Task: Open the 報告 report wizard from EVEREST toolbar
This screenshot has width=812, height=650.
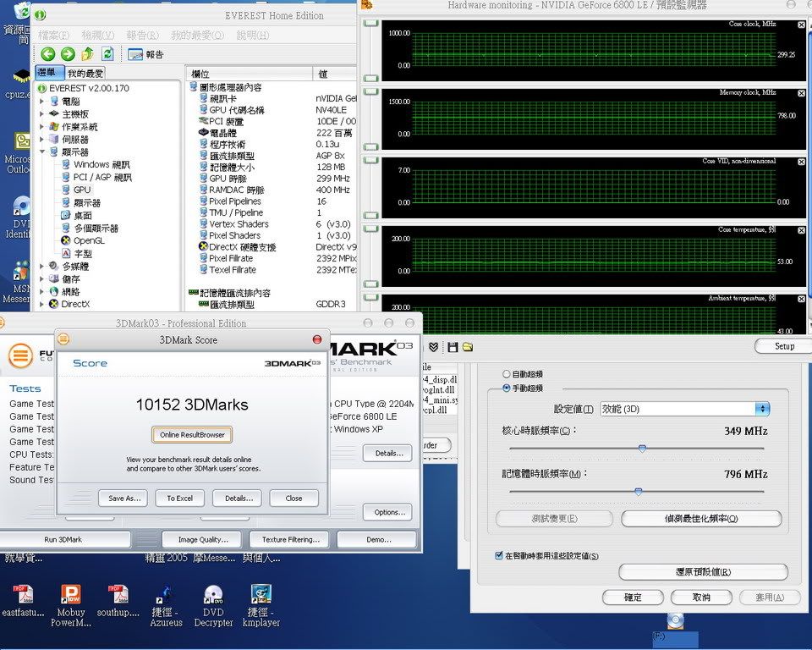Action: pos(145,54)
